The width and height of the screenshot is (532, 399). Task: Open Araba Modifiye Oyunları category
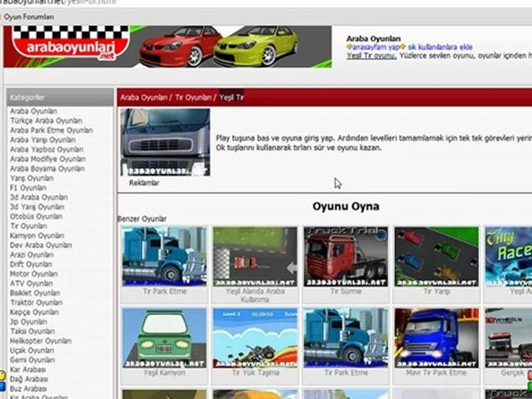(x=48, y=159)
